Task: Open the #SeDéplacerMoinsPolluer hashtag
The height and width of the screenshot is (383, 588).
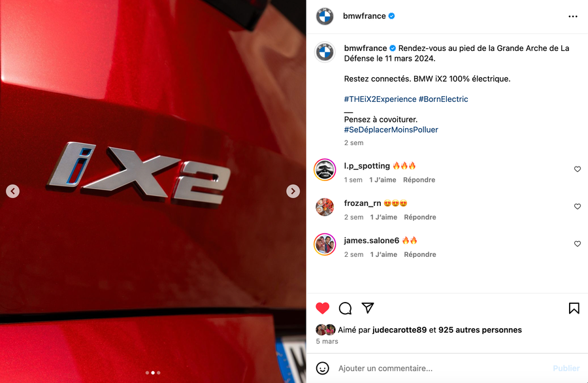Action: tap(391, 129)
